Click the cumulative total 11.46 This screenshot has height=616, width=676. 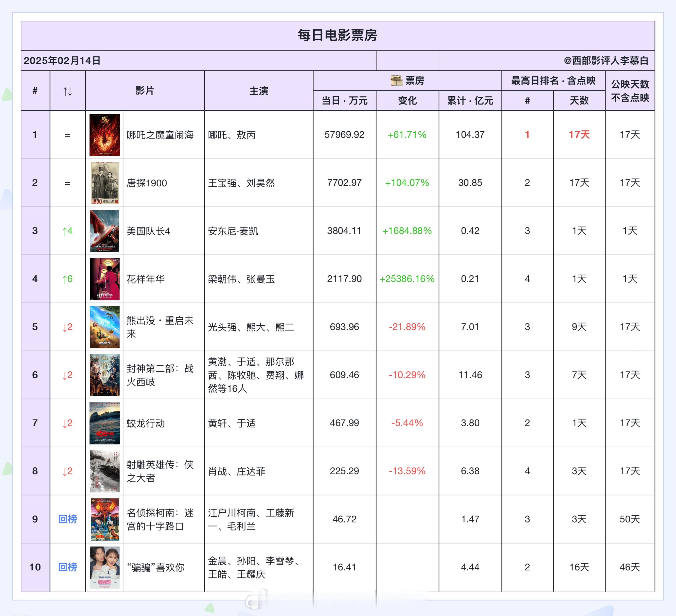tap(470, 375)
